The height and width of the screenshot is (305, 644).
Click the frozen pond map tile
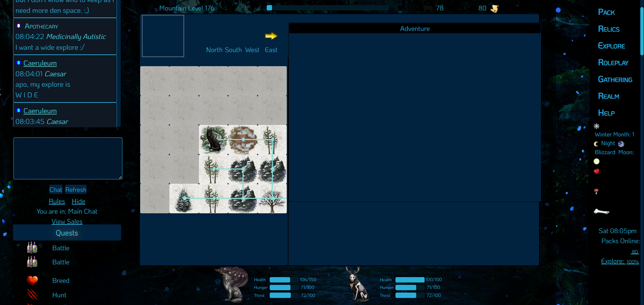243,140
